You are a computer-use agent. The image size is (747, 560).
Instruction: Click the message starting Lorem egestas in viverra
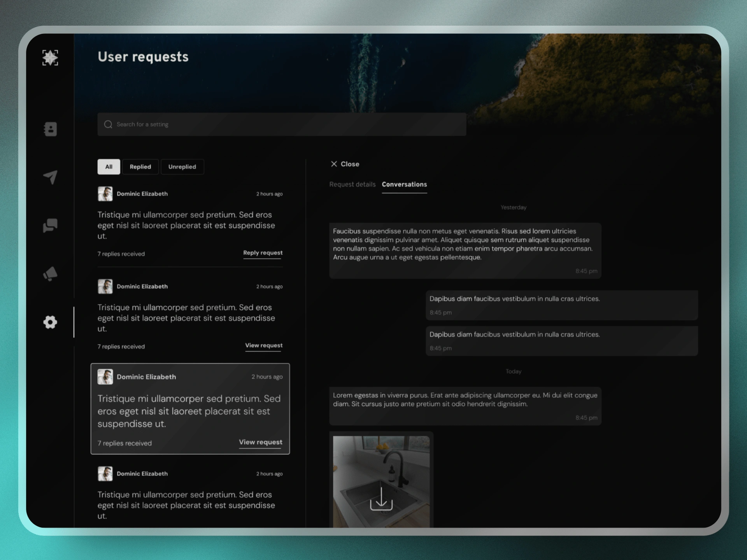coord(465,406)
